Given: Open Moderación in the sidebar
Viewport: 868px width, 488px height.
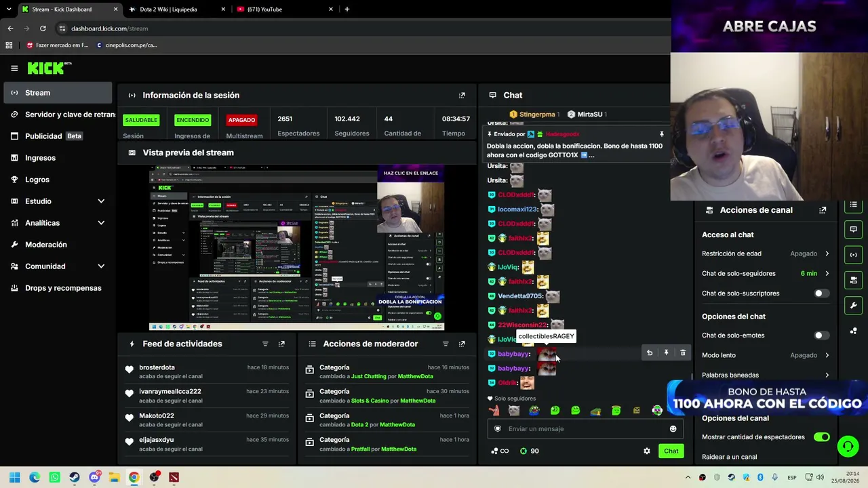Looking at the screenshot, I should [x=58, y=245].
